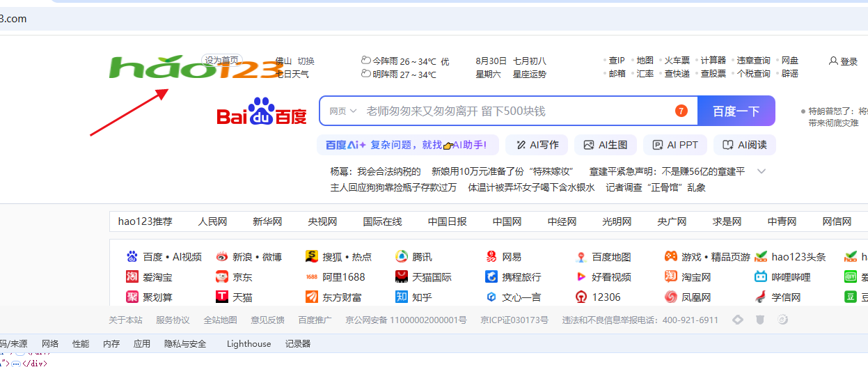This screenshot has height=367, width=868.
Task: Open the 天猫 T icon
Action: [222, 297]
